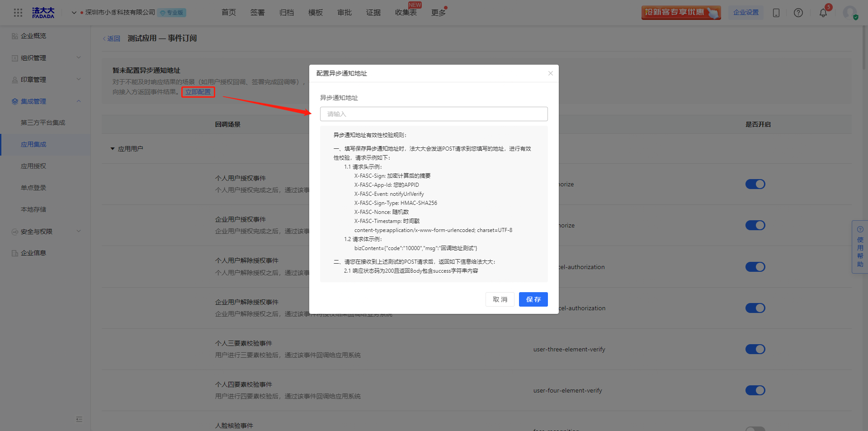
Task: Click the user avatar icon
Action: [850, 13]
